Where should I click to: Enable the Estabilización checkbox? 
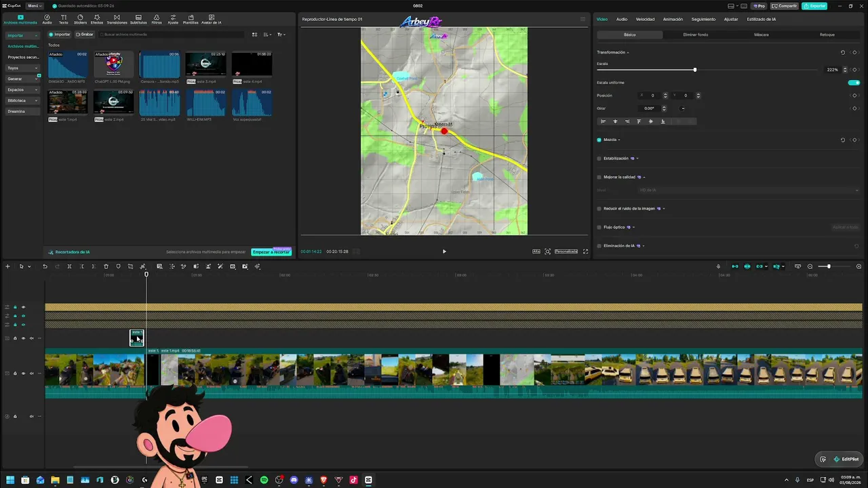tap(599, 159)
